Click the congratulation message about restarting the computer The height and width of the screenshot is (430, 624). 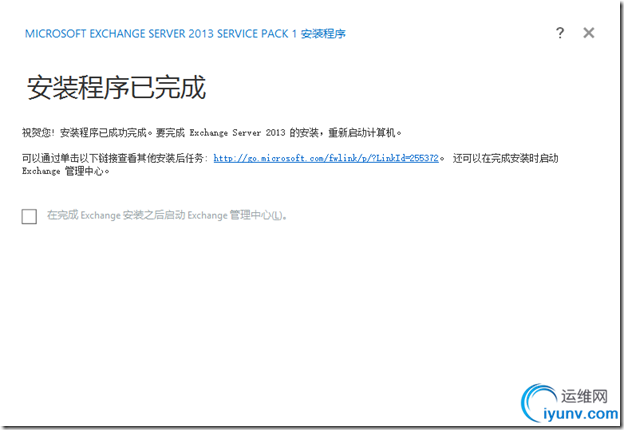(211, 132)
